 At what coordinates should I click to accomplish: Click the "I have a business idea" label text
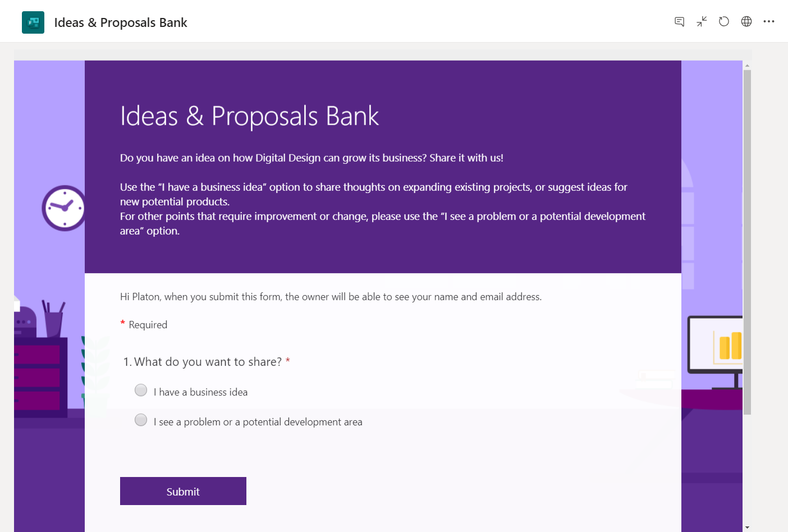point(200,392)
